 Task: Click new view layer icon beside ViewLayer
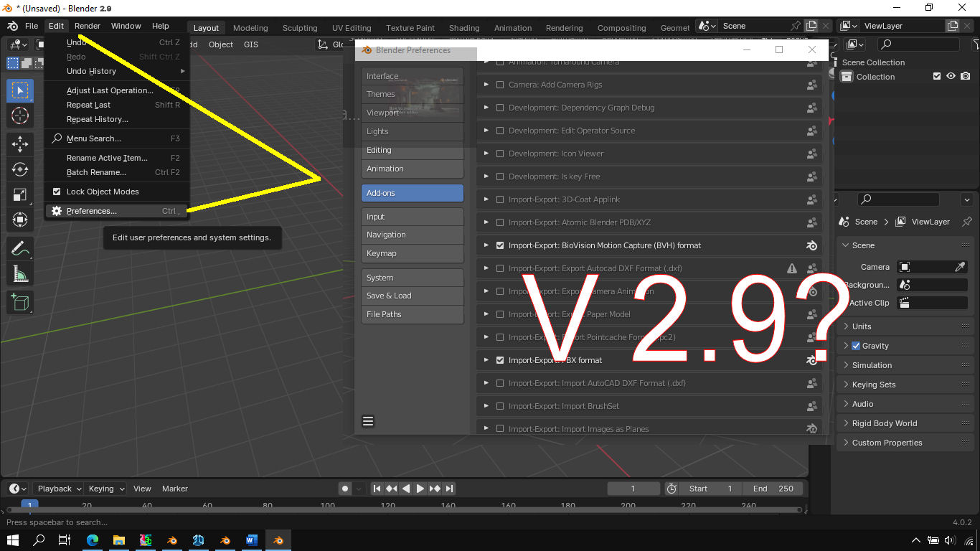coord(953,26)
